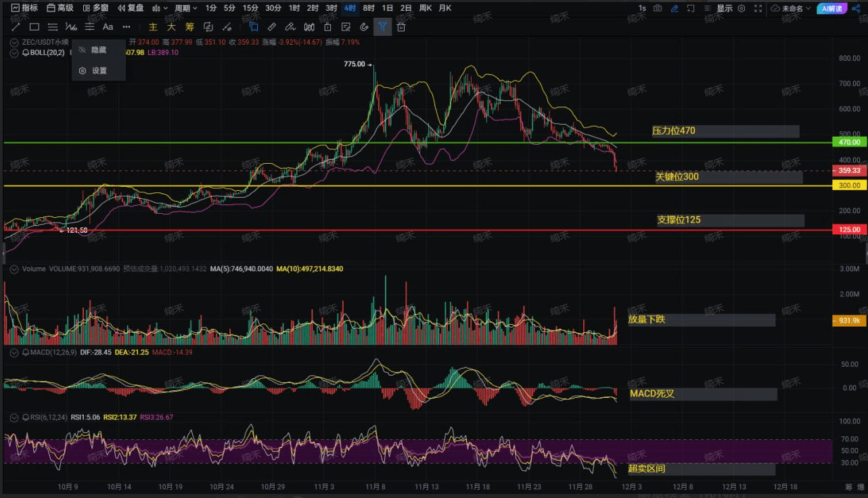The width and height of the screenshot is (868, 498).
Task: Select the rectangle drawing tool
Action: [x=34, y=27]
